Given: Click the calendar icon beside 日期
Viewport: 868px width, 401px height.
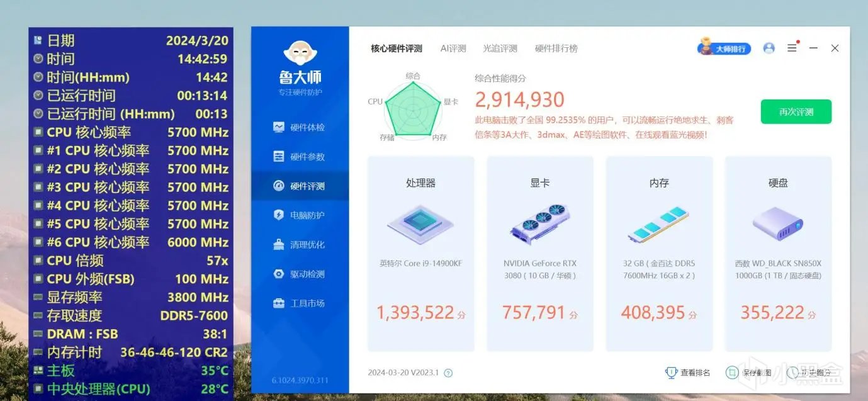Looking at the screenshot, I should click(x=38, y=40).
